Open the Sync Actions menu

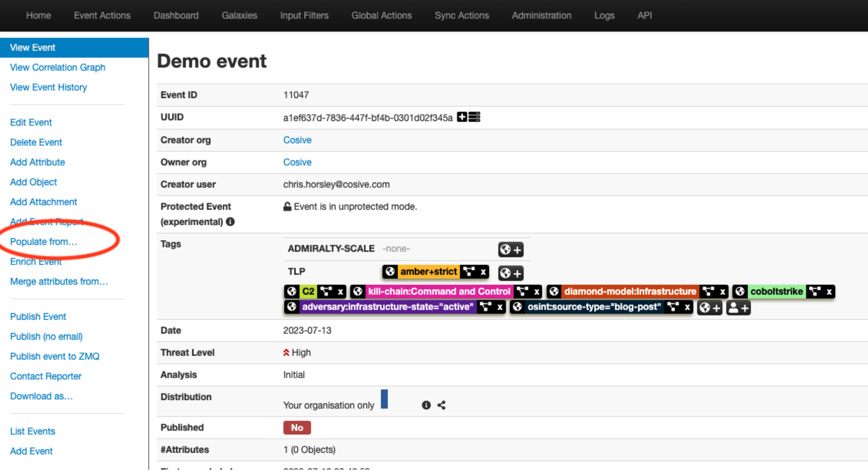pos(462,15)
